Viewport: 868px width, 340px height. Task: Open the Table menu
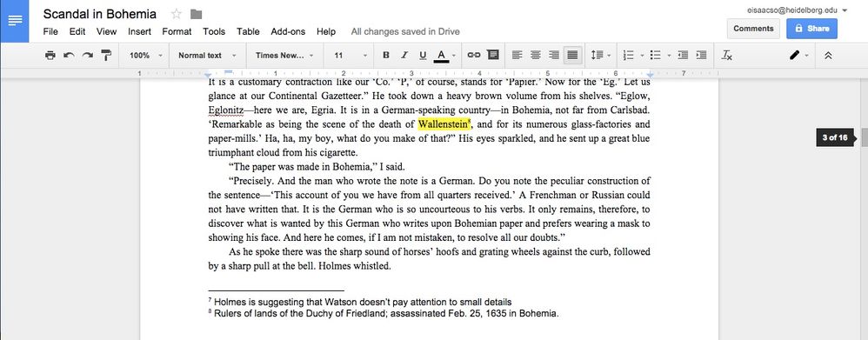pos(248,31)
